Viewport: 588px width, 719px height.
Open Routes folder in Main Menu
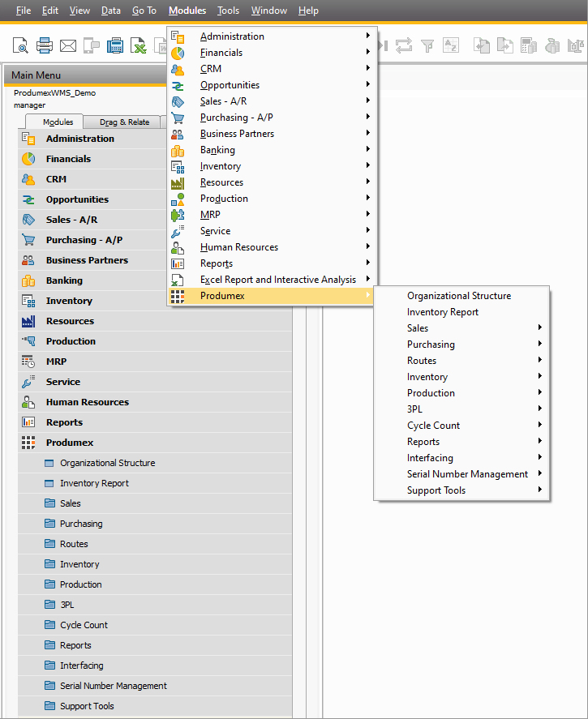tap(155, 544)
